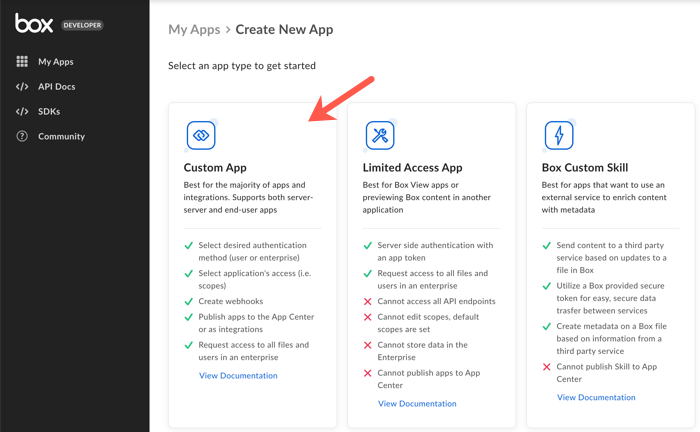Click checkmark beside 'Create metadata on a Box file'
This screenshot has width=700, height=432.
point(546,327)
